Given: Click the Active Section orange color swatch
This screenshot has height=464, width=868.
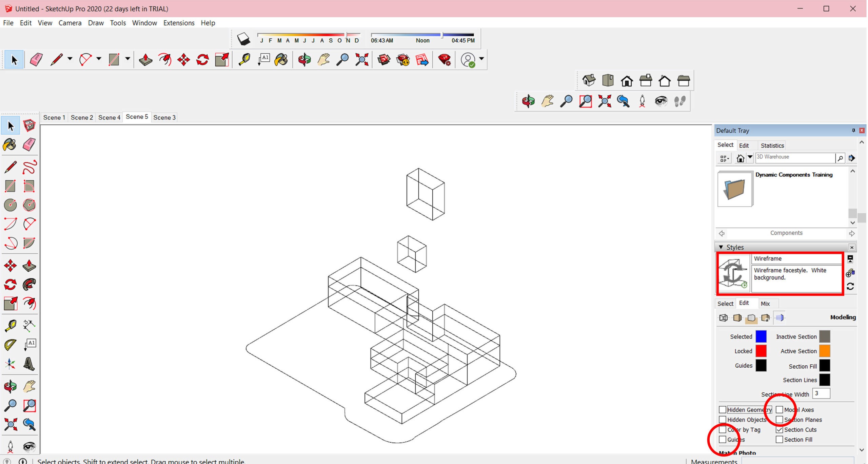Looking at the screenshot, I should (825, 351).
